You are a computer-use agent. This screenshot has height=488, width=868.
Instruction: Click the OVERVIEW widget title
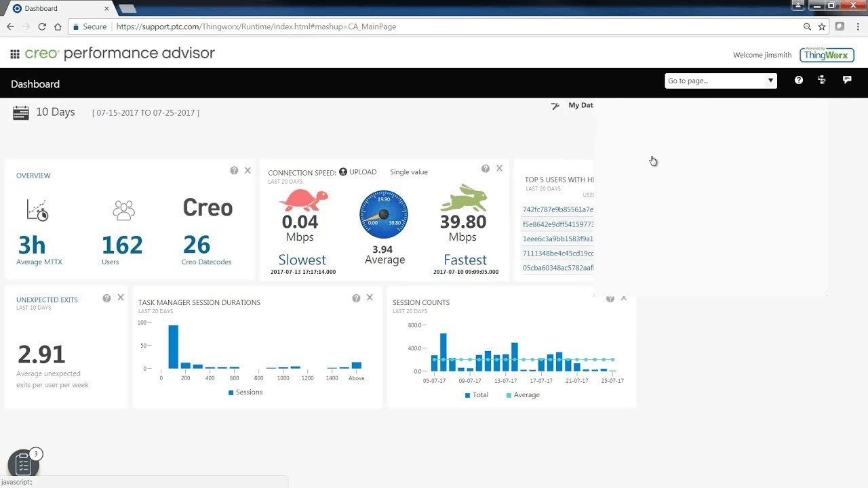(x=33, y=176)
